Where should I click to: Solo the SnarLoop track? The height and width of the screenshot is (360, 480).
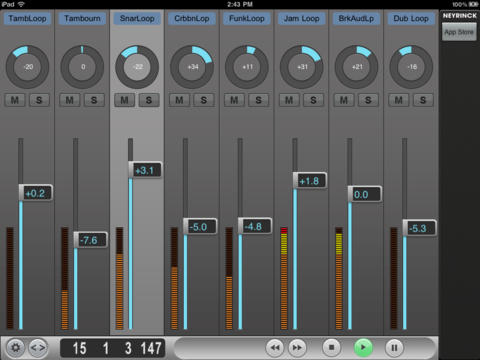coord(149,100)
